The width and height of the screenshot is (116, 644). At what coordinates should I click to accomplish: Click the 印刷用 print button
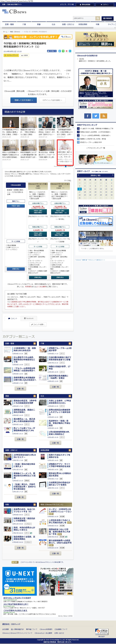click(x=25, y=55)
